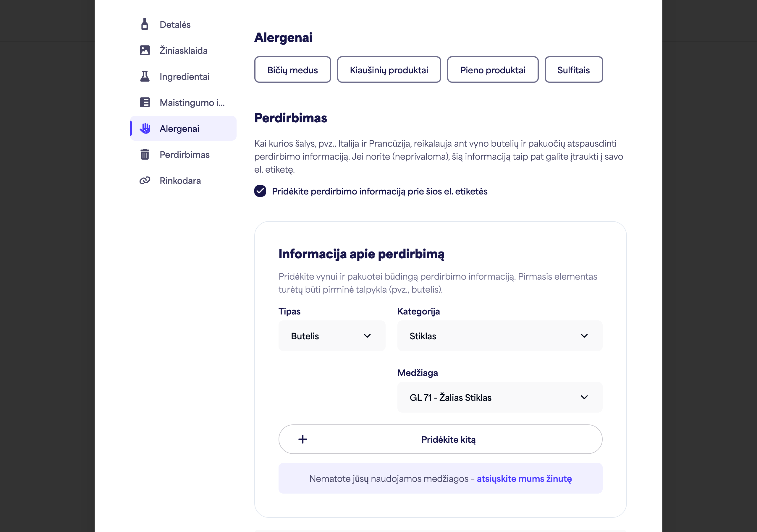Open the Medžiaga dropdown with GL 71

pyautogui.click(x=499, y=397)
